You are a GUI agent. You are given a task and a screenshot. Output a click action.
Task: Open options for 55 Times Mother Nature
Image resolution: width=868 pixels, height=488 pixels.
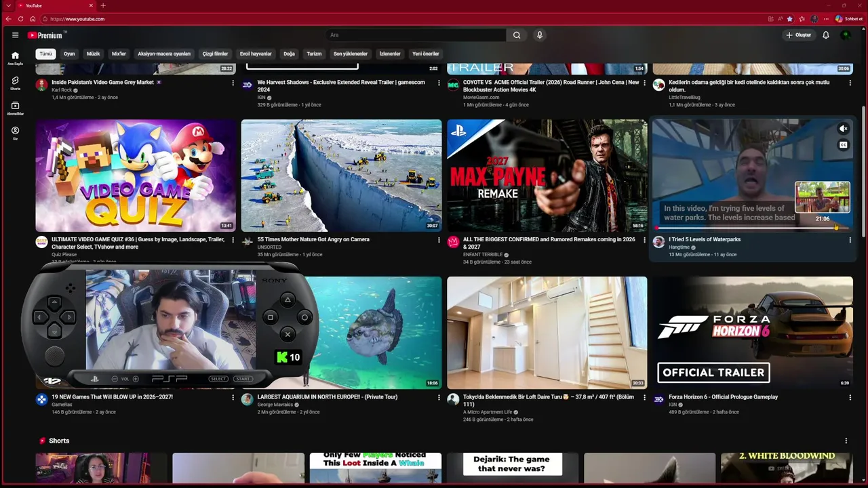pyautogui.click(x=439, y=240)
